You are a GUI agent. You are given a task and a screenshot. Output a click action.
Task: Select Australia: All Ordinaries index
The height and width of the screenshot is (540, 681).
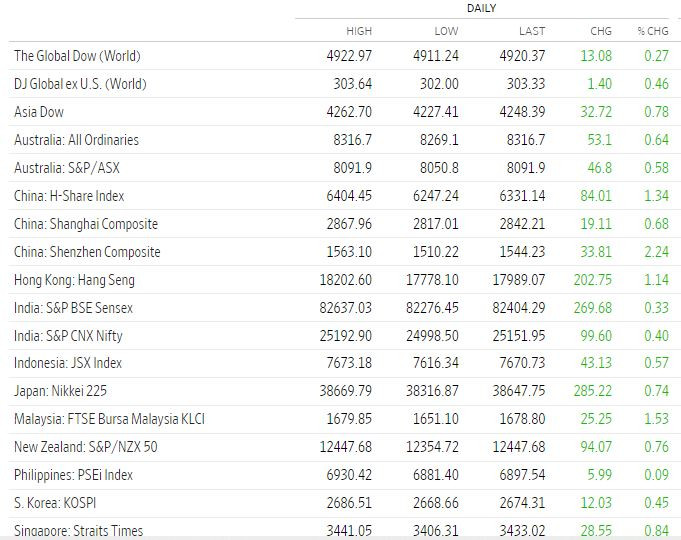point(76,140)
